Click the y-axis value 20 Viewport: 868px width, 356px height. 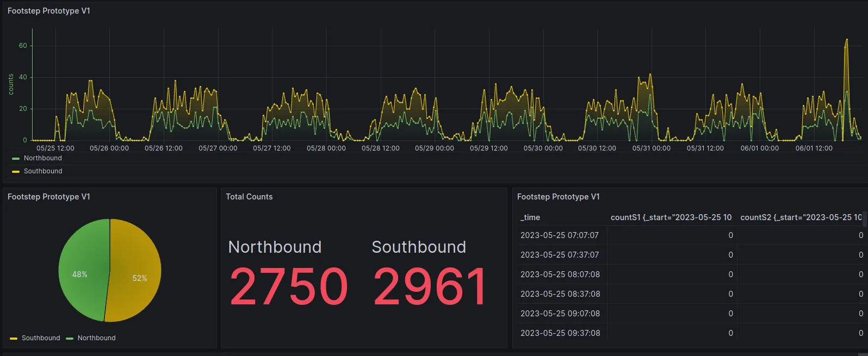[x=23, y=109]
